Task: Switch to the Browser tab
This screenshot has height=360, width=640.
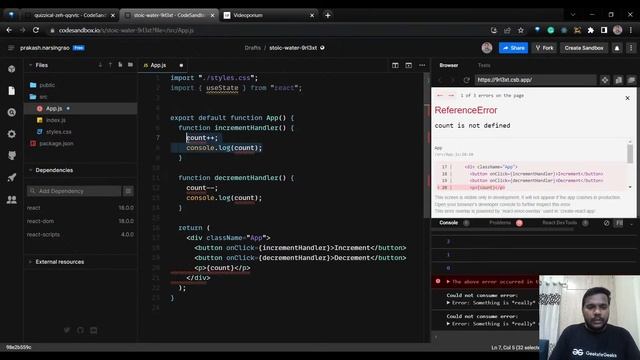Action: tap(449, 65)
